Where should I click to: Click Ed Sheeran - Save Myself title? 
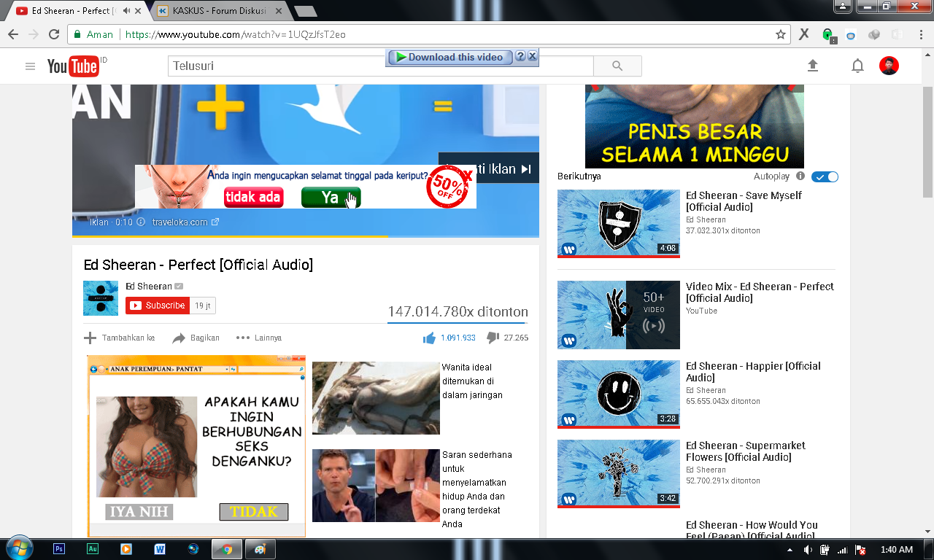point(744,201)
